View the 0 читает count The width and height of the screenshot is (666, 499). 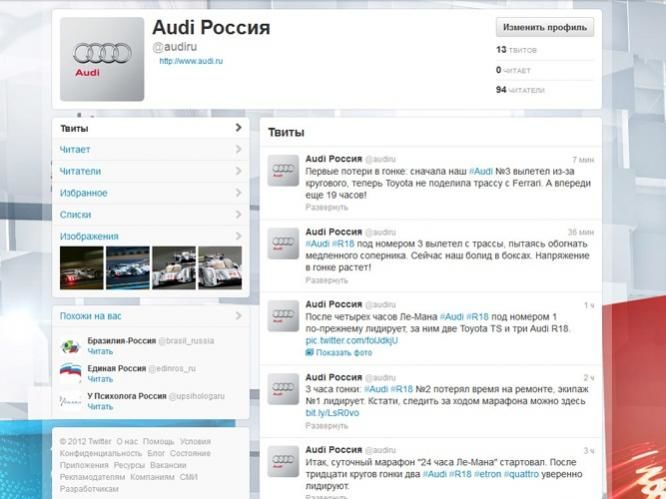(513, 70)
